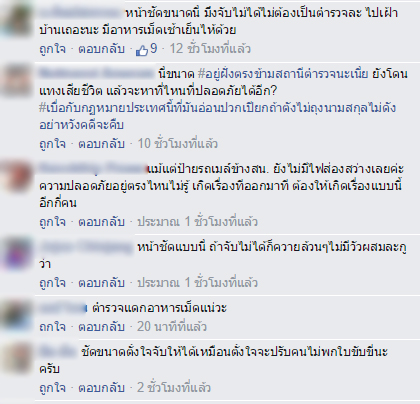Reply to the comment starting with หน้าชัดแบบนี้

[101, 283]
